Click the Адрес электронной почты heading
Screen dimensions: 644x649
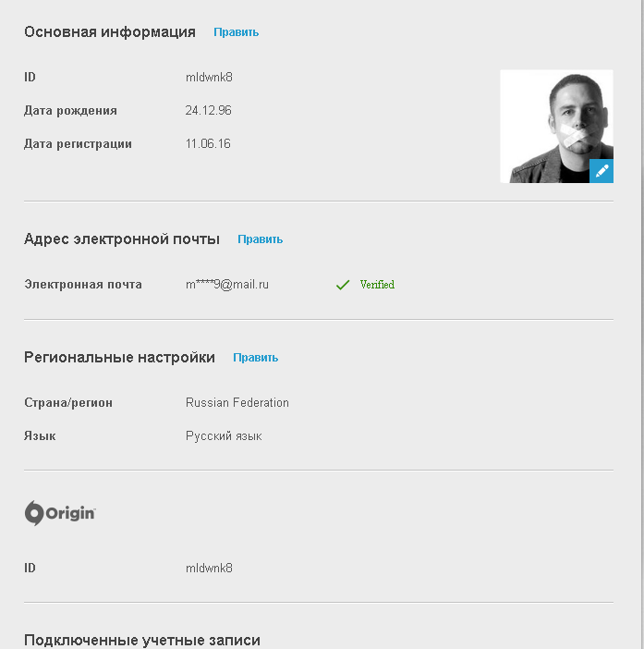(122, 239)
